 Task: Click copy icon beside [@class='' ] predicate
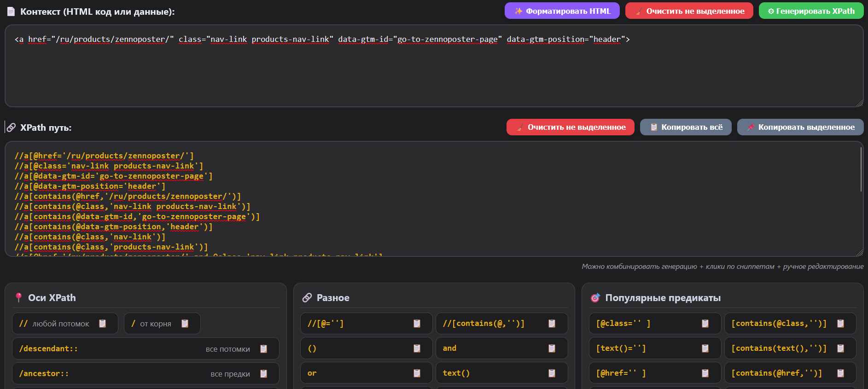pos(705,324)
